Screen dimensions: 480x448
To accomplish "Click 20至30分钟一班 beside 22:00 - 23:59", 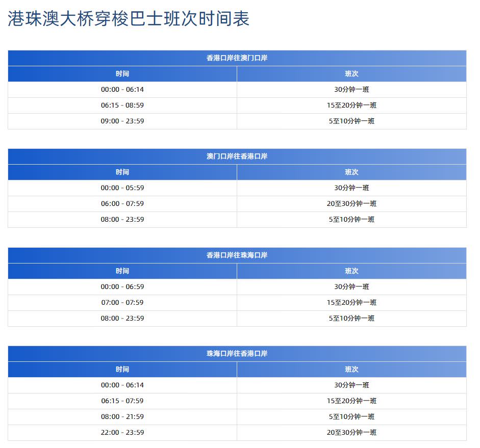I will point(351,433).
